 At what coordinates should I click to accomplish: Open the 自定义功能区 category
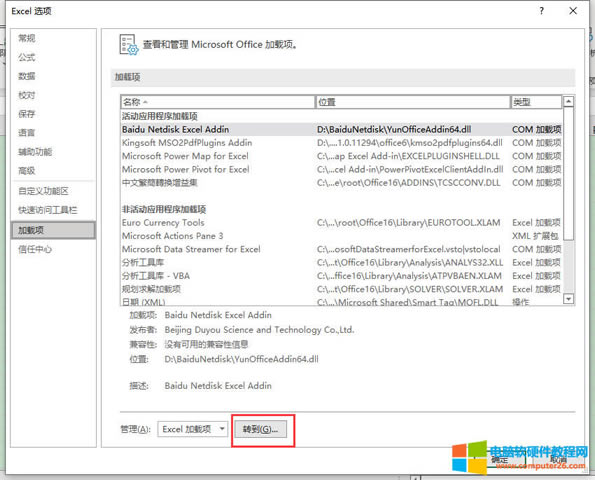click(43, 191)
